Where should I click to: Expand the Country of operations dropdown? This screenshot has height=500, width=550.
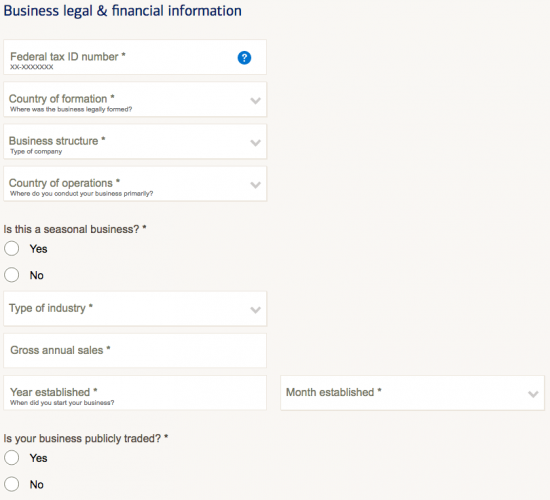[x=135, y=184]
